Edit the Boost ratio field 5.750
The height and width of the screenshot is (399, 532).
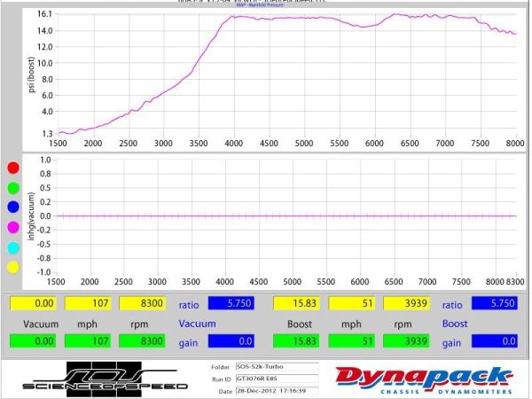point(495,303)
